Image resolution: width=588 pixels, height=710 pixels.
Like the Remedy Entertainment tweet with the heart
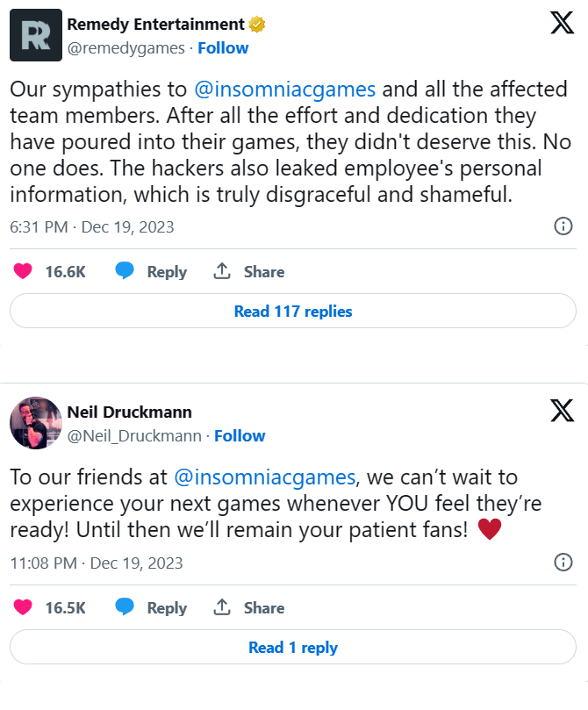(23, 272)
